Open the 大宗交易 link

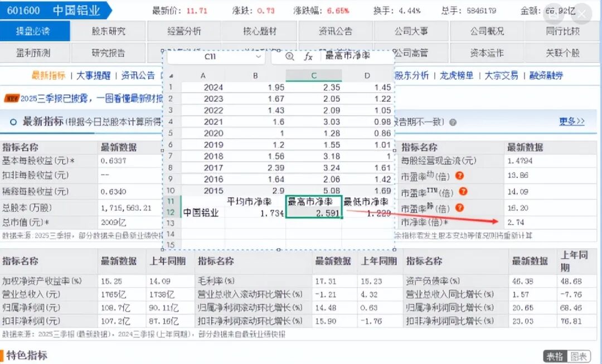(502, 75)
